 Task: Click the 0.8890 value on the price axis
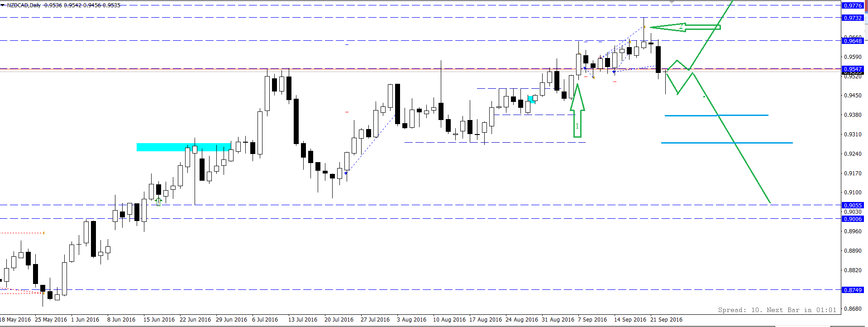(853, 251)
